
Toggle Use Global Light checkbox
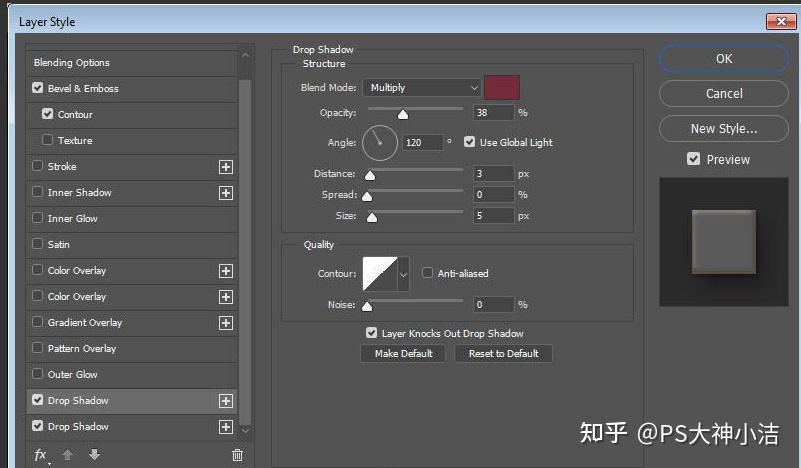(469, 142)
